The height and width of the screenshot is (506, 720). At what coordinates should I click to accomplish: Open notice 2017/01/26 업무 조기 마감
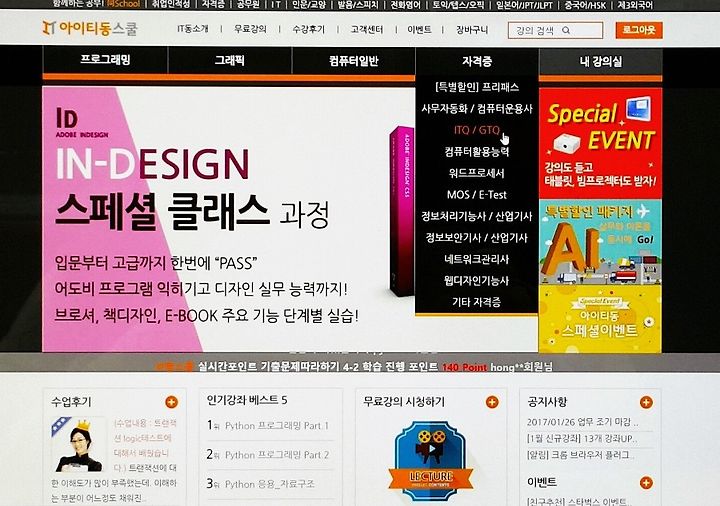pyautogui.click(x=582, y=422)
